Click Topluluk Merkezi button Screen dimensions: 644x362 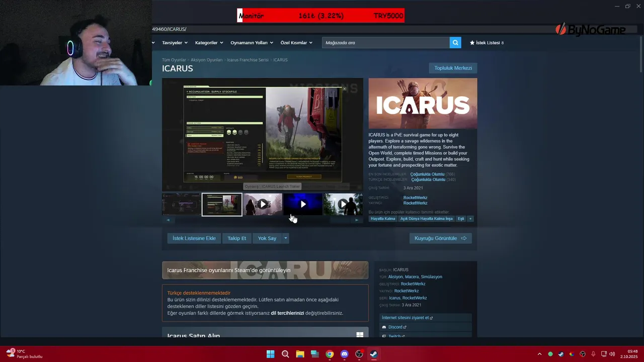(453, 68)
